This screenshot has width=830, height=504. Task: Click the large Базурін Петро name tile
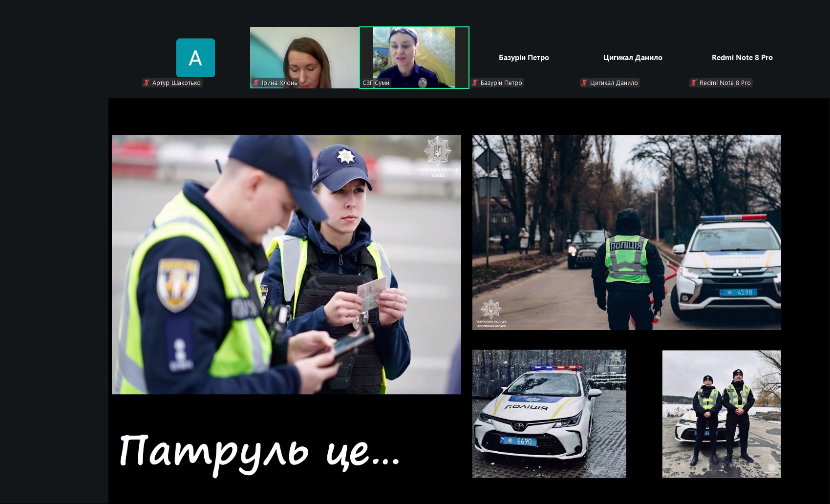[524, 58]
